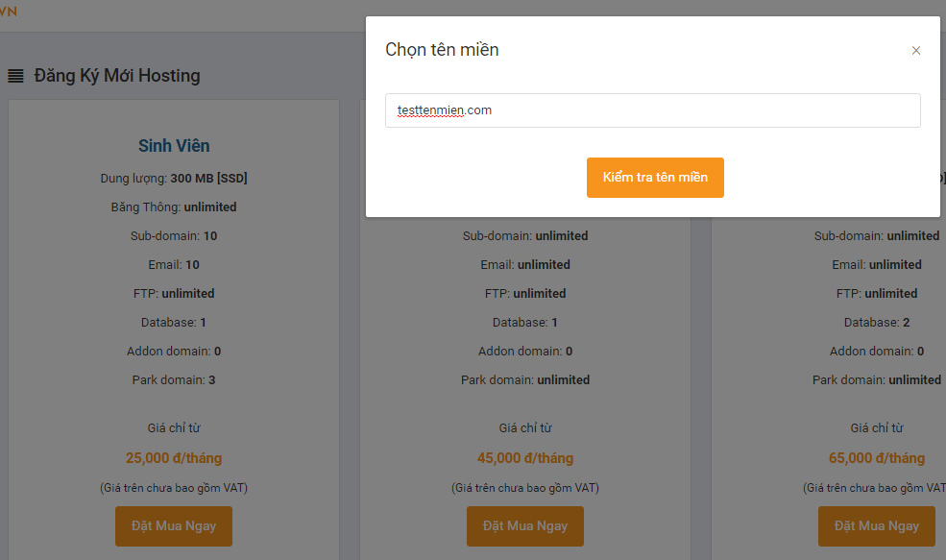Click the VAT note under Sinh Viên price
The height and width of the screenshot is (560, 946).
(x=174, y=488)
